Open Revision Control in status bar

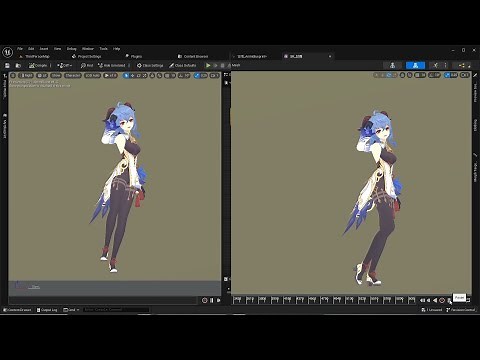click(460, 310)
